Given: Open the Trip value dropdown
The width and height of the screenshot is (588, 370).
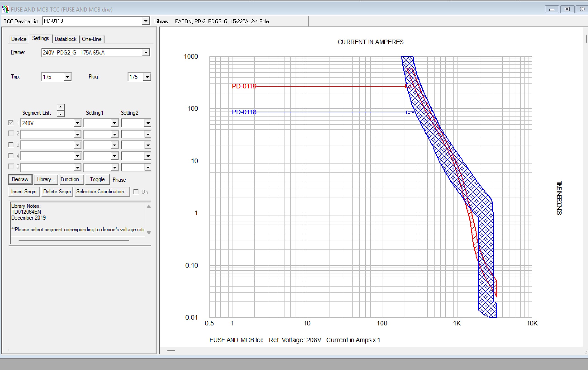Looking at the screenshot, I should (x=67, y=77).
